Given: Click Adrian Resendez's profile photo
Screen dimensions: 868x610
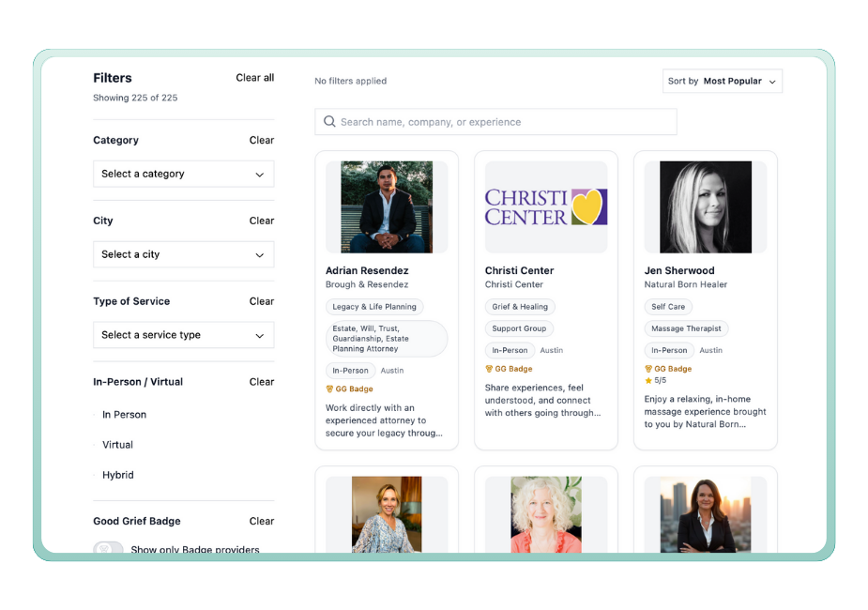Looking at the screenshot, I should pos(386,206).
